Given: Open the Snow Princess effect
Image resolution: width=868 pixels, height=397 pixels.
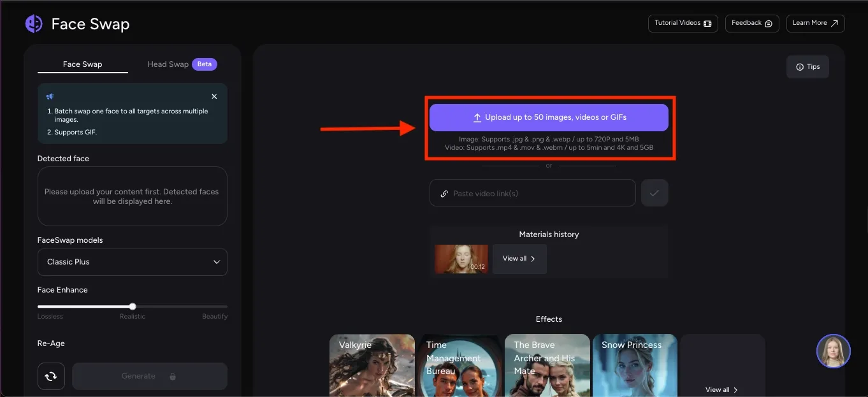Looking at the screenshot, I should 635,365.
